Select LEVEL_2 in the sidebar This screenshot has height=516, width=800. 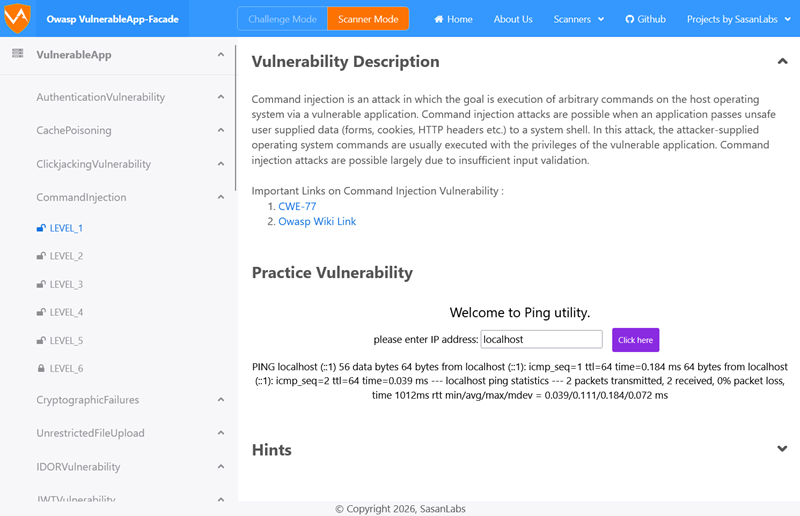66,256
